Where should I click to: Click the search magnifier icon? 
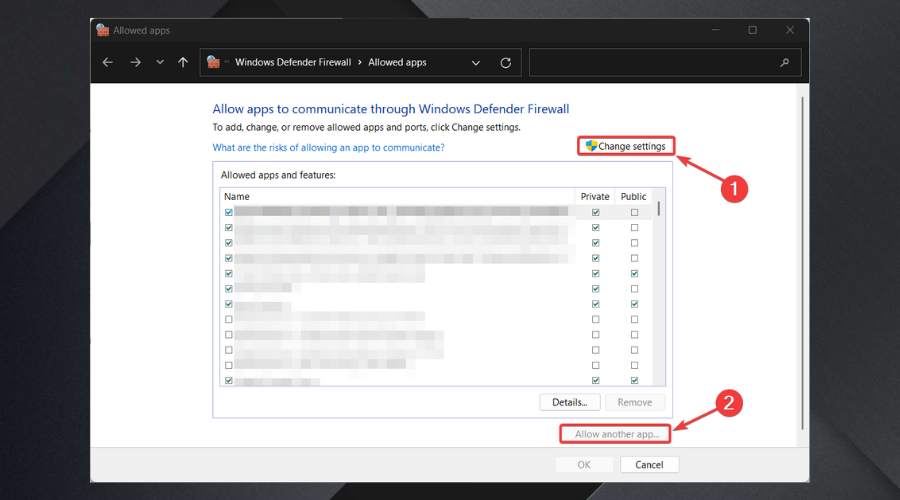(785, 63)
